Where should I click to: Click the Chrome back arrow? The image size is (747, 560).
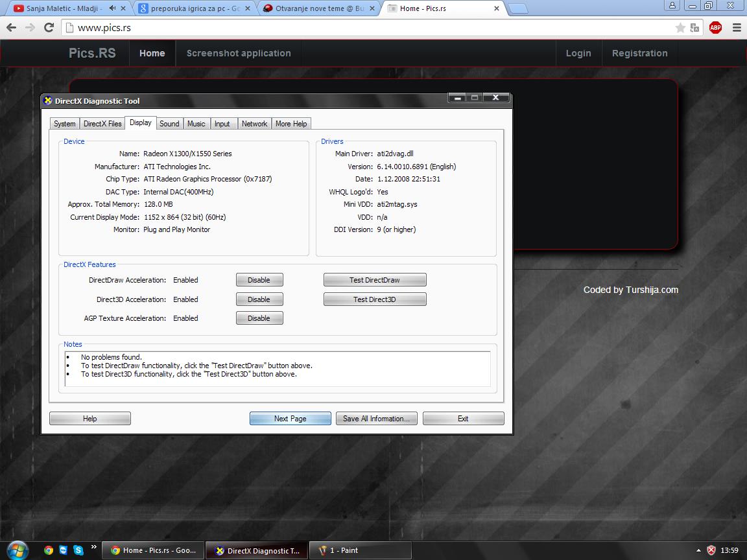tap(11, 27)
